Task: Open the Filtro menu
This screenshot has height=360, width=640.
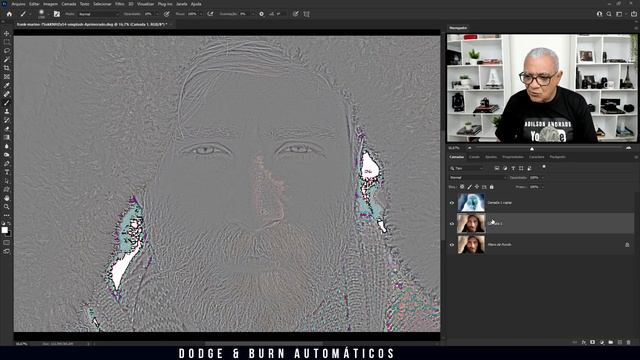Action: (x=120, y=4)
